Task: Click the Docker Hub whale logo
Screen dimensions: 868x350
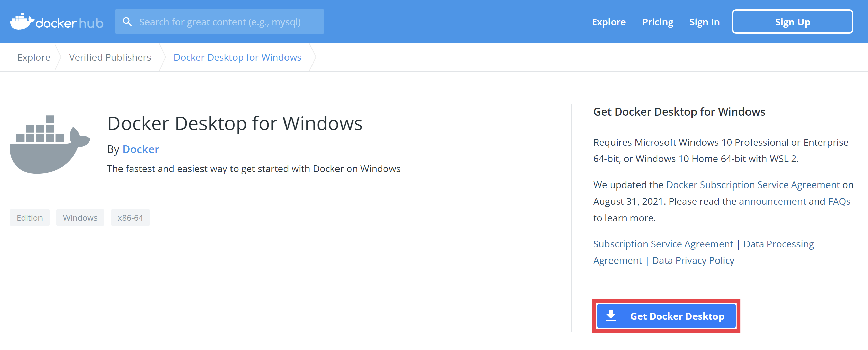Action: 57,22
